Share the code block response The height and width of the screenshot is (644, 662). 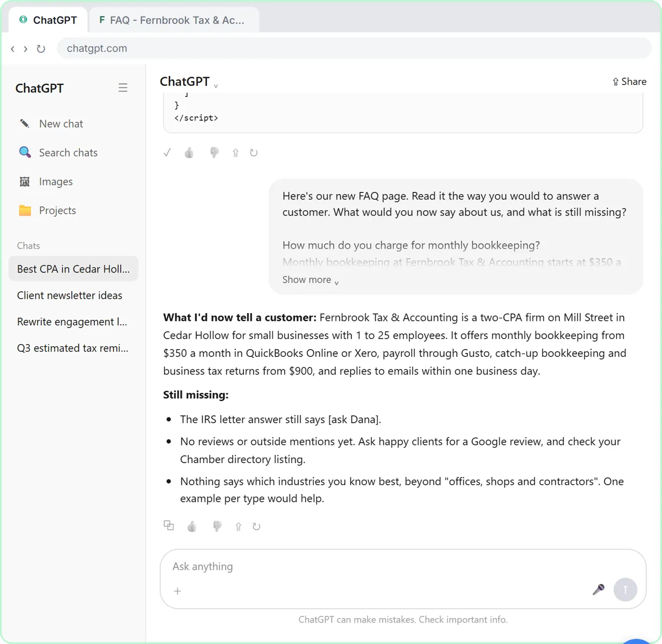(236, 153)
